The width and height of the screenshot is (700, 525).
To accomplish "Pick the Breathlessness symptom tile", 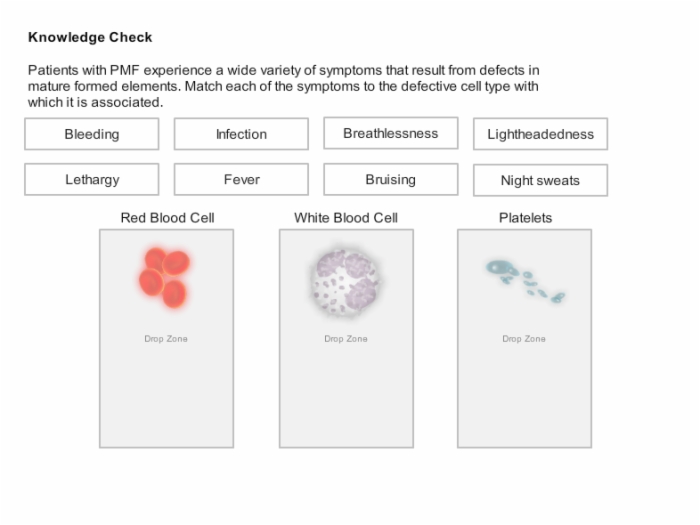I will [391, 133].
